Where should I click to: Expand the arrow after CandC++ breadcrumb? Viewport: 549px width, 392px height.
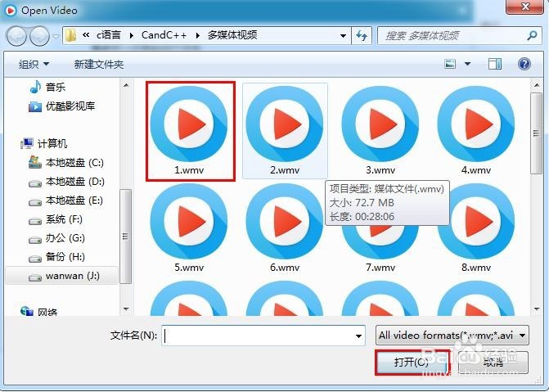click(198, 35)
